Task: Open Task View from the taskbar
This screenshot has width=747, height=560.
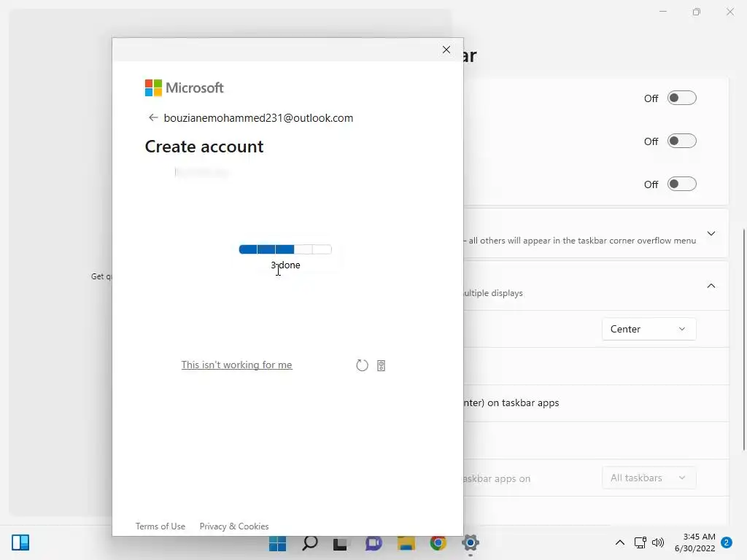Action: click(341, 543)
